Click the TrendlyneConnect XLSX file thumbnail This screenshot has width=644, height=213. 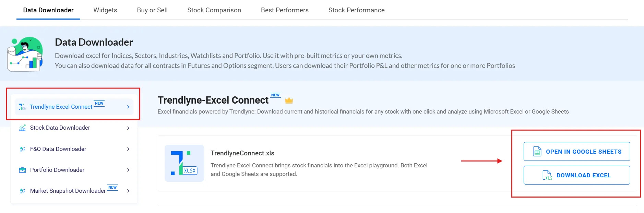click(x=184, y=163)
